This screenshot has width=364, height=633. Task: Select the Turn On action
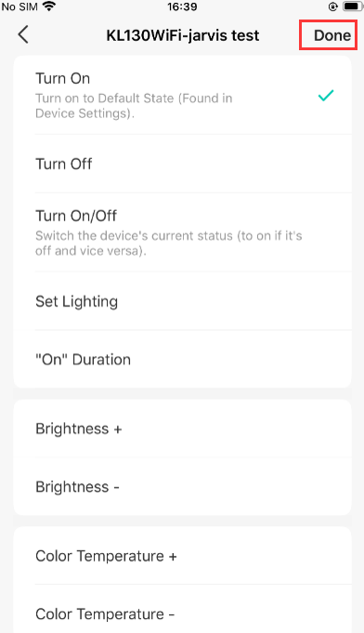coord(183,95)
